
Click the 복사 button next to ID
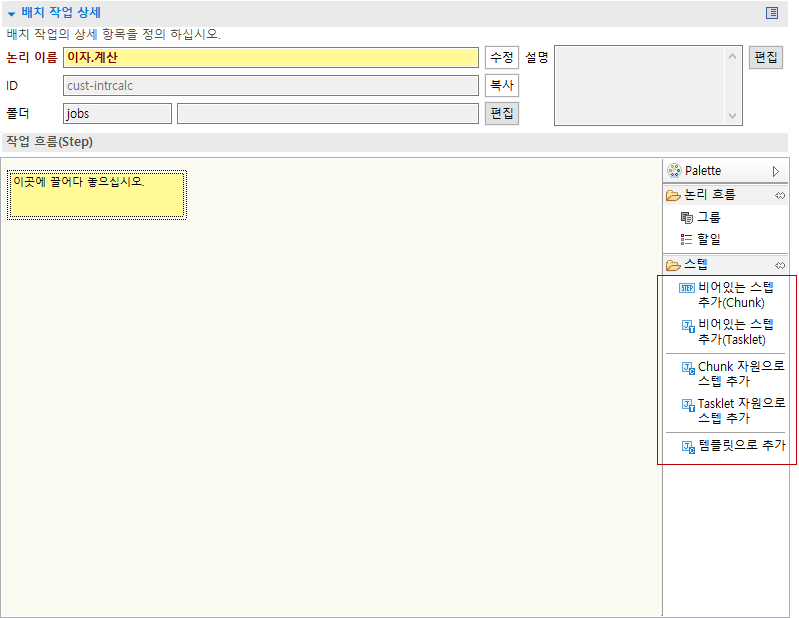coord(501,85)
